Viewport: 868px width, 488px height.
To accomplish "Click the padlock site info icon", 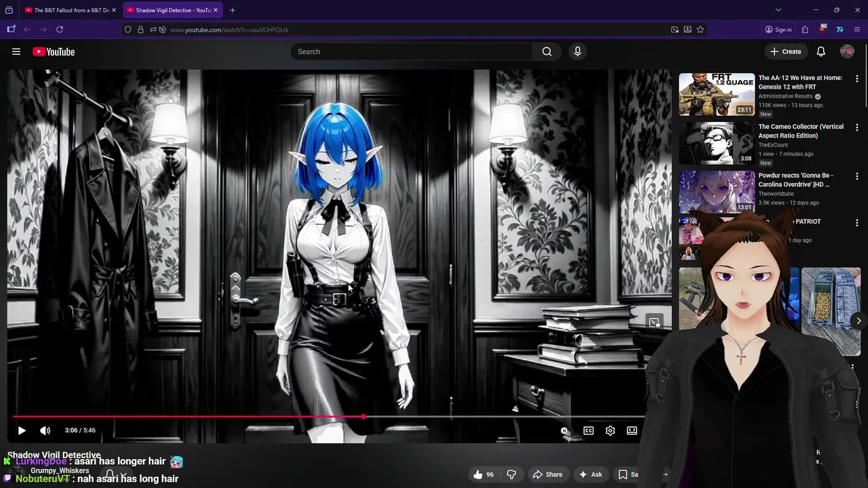I will (140, 30).
